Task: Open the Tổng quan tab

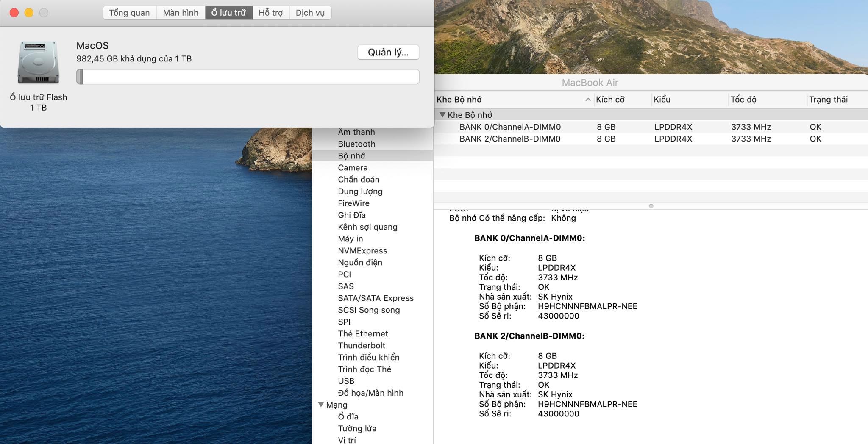Action: (129, 13)
